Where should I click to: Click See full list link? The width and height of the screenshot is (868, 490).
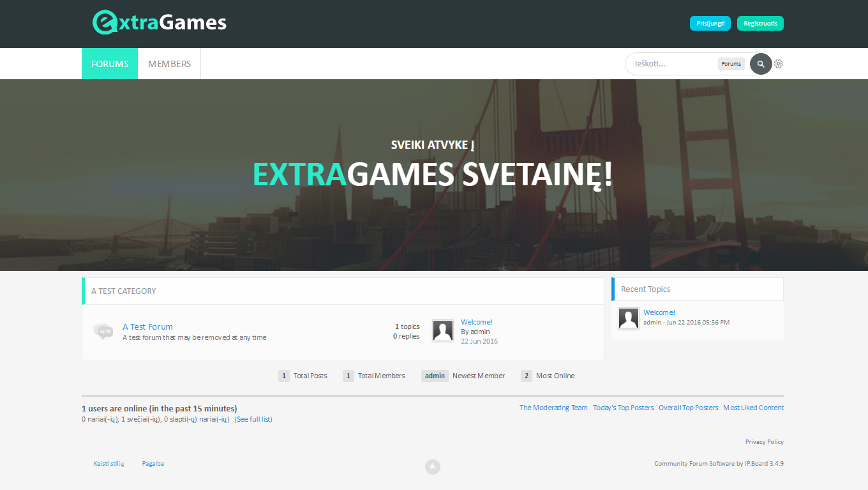[253, 419]
